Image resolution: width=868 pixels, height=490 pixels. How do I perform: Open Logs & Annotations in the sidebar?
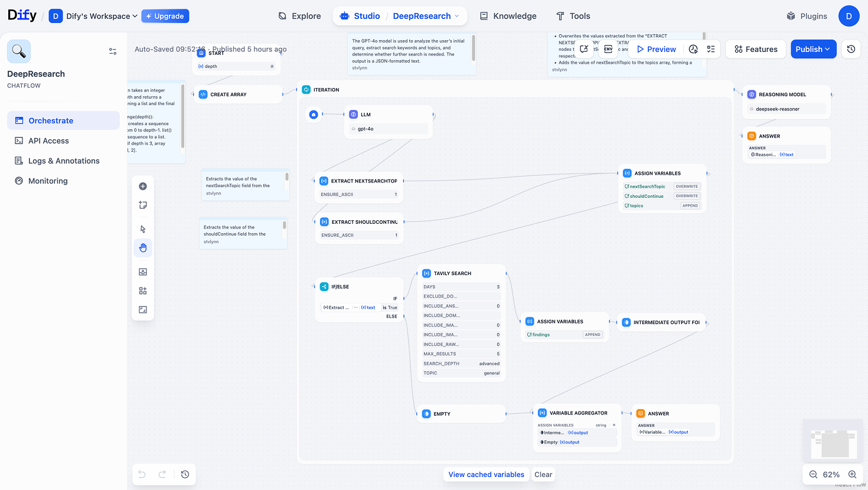(63, 161)
